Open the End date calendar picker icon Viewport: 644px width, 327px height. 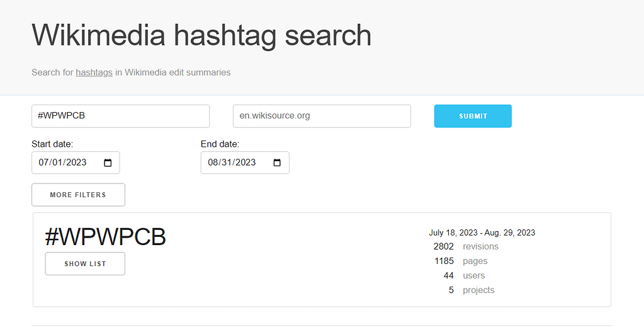[x=277, y=163]
